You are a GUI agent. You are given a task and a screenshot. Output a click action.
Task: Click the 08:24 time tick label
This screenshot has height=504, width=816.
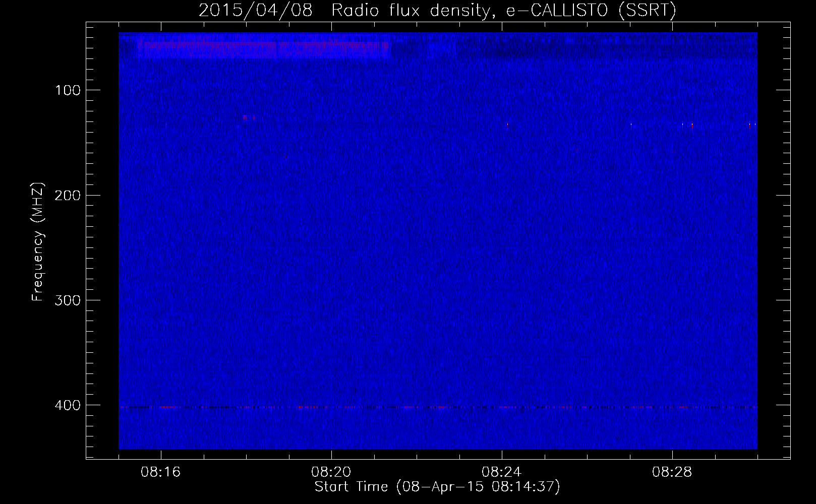(x=502, y=472)
